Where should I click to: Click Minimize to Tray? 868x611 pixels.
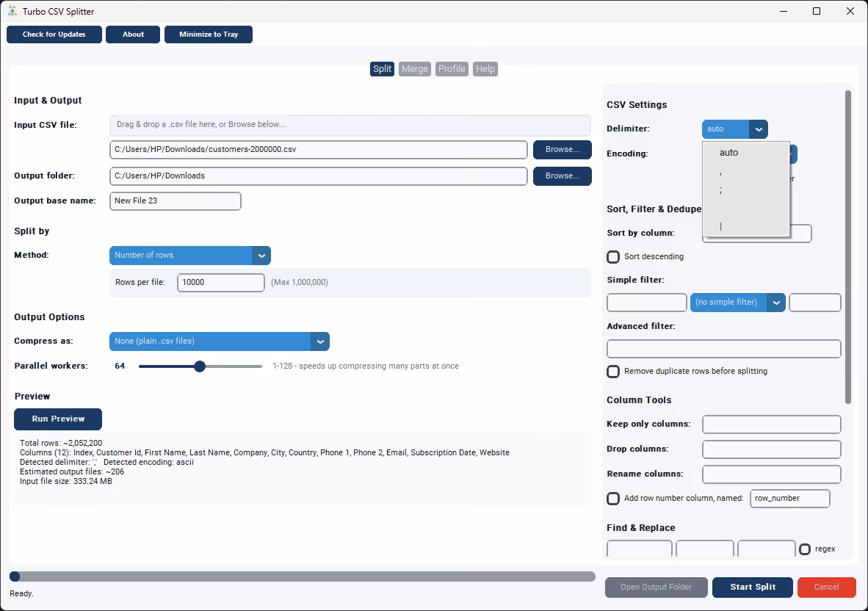209,35
